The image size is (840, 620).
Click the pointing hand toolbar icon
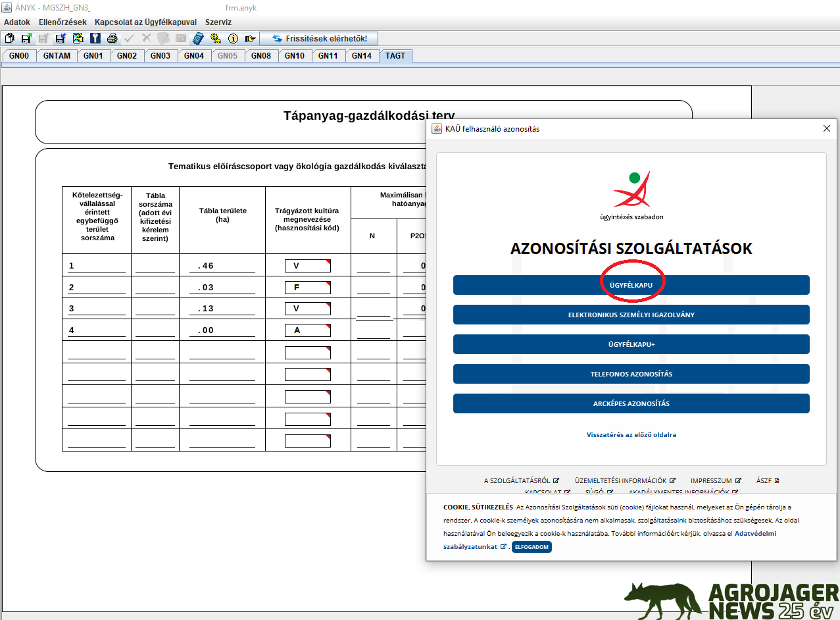coord(250,39)
